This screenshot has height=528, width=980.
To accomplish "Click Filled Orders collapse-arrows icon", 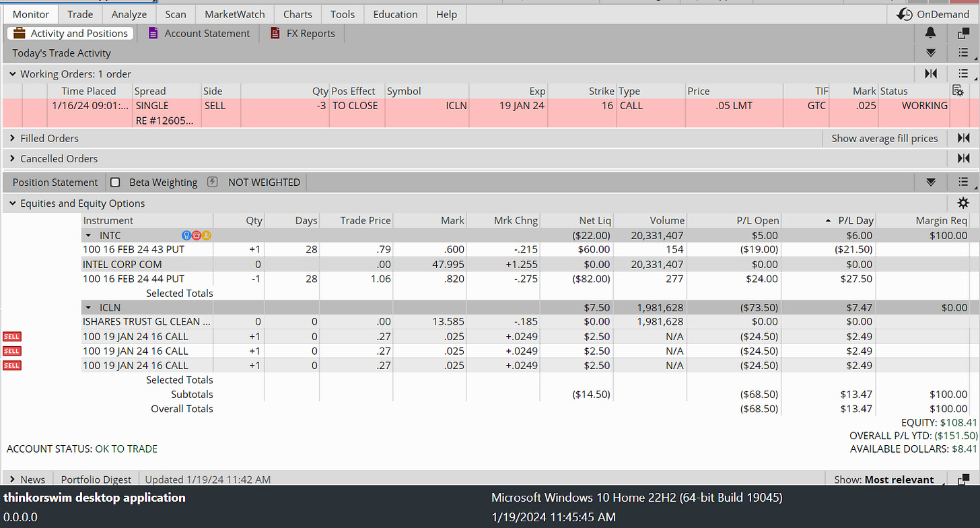I will point(963,138).
